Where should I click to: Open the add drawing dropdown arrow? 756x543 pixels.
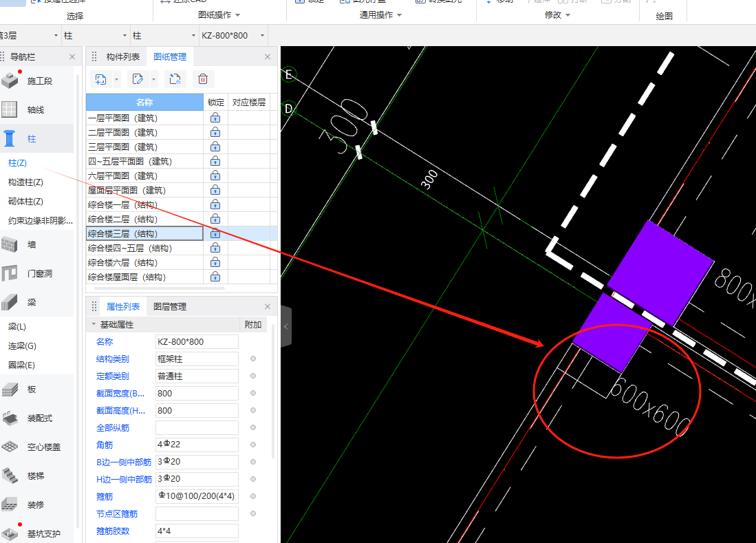116,79
